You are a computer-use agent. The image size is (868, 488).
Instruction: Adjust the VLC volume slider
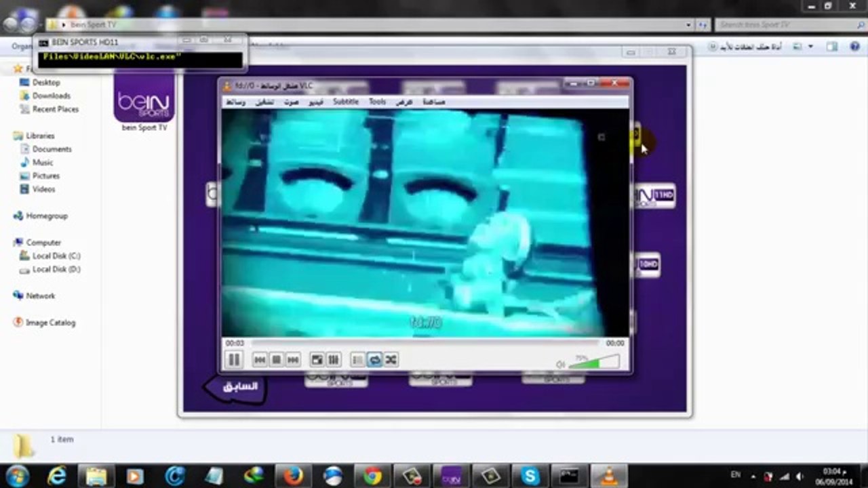coord(594,361)
